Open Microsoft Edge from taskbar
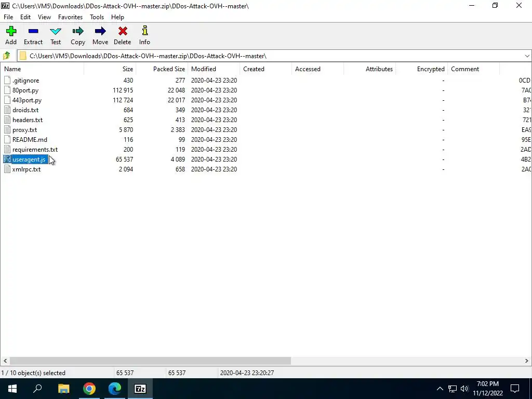 tap(115, 389)
